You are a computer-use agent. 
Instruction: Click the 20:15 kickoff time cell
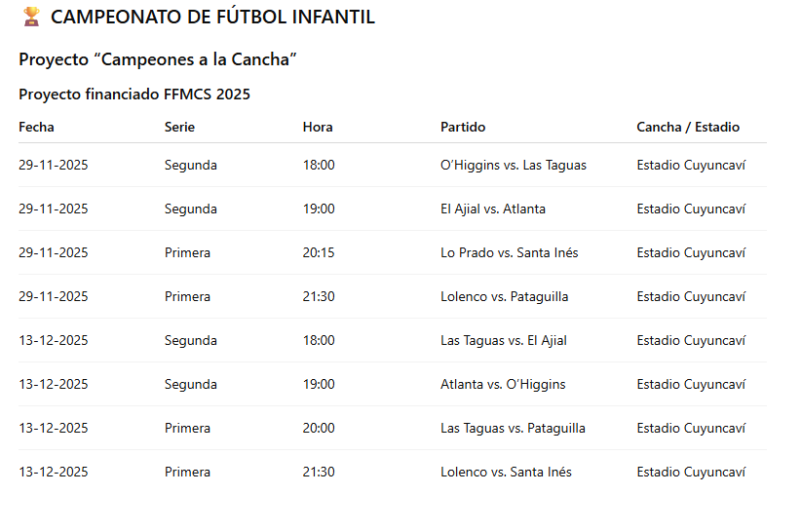tap(319, 252)
